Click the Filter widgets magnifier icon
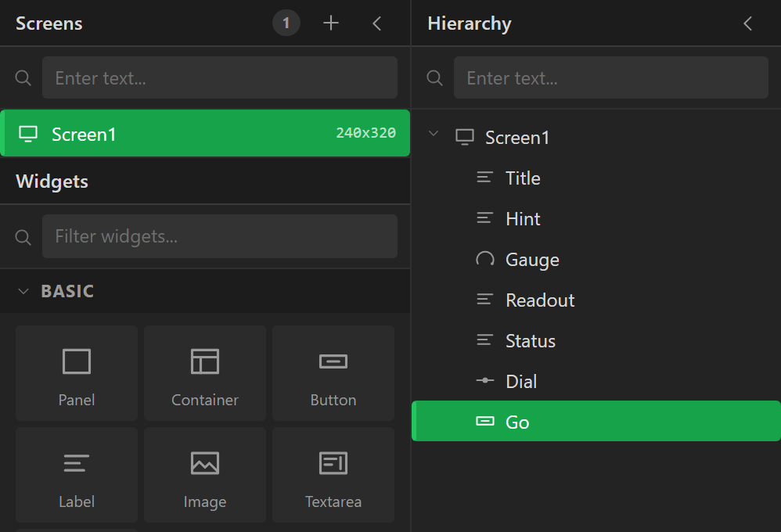Screen dimensions: 781x532 click(23, 237)
